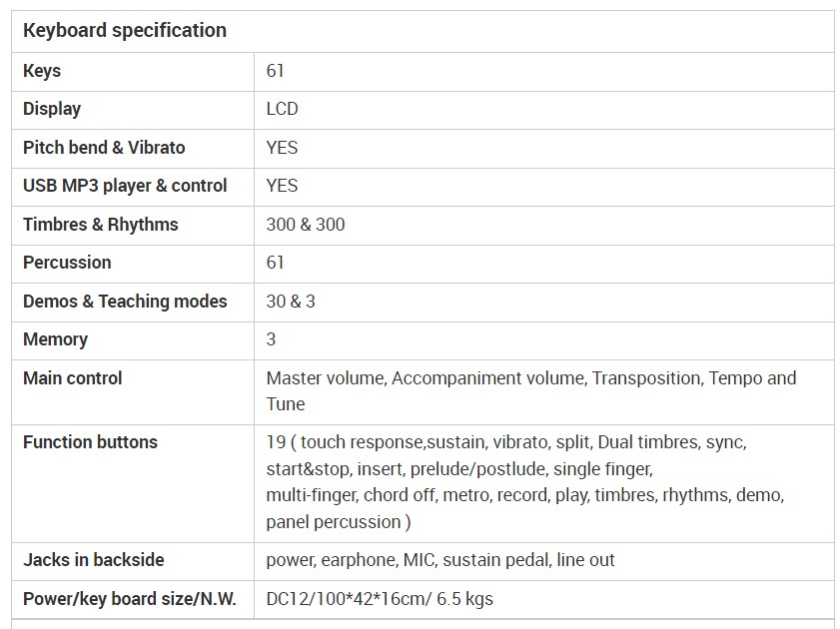Select the 'Pitch bend & Vibrato' label
The height and width of the screenshot is (629, 840).
pos(104,147)
